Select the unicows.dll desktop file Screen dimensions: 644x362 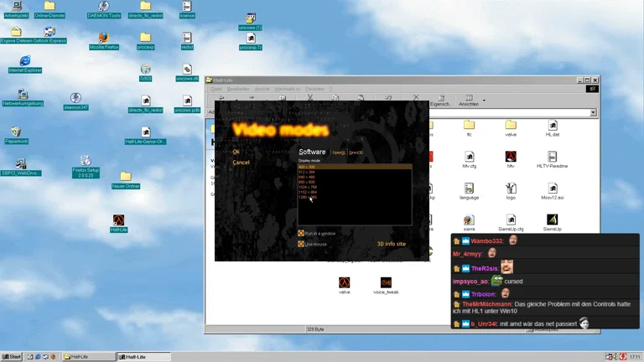[x=187, y=73]
